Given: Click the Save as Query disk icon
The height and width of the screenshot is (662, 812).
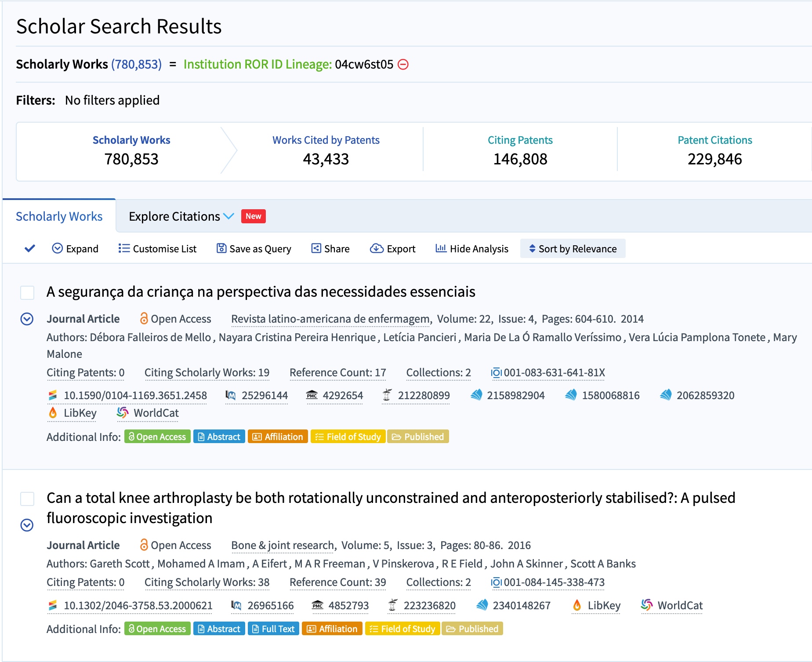Looking at the screenshot, I should (221, 248).
